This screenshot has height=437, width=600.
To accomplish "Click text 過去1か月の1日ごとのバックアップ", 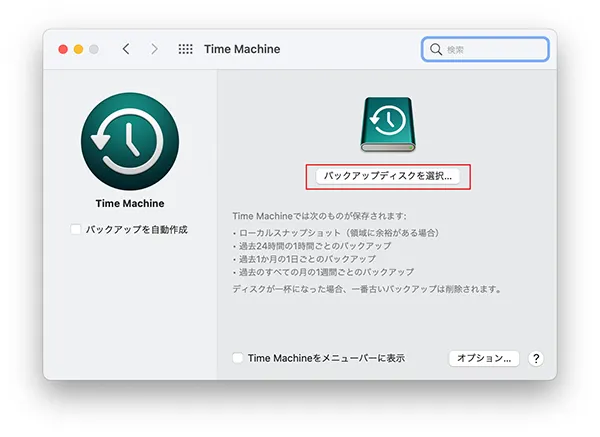I will [308, 259].
